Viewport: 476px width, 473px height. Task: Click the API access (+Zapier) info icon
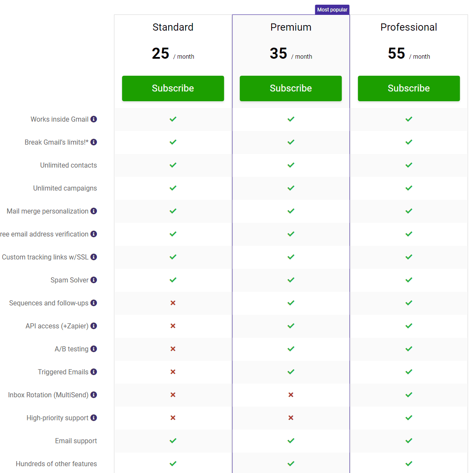pos(93,326)
